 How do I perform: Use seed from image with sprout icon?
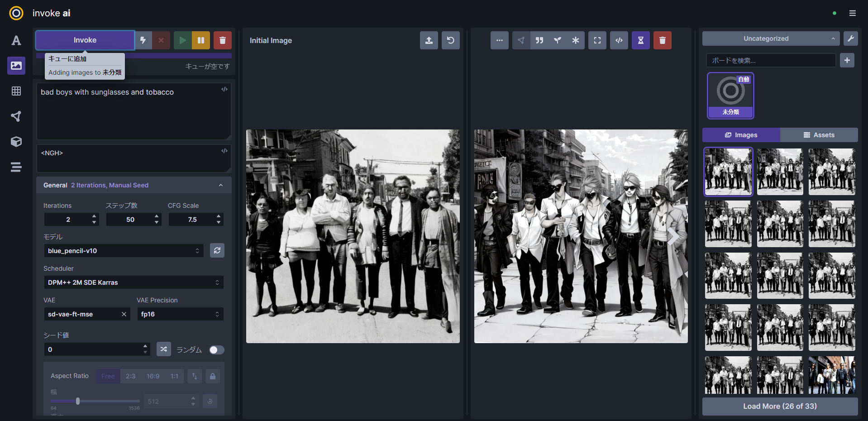coord(558,40)
